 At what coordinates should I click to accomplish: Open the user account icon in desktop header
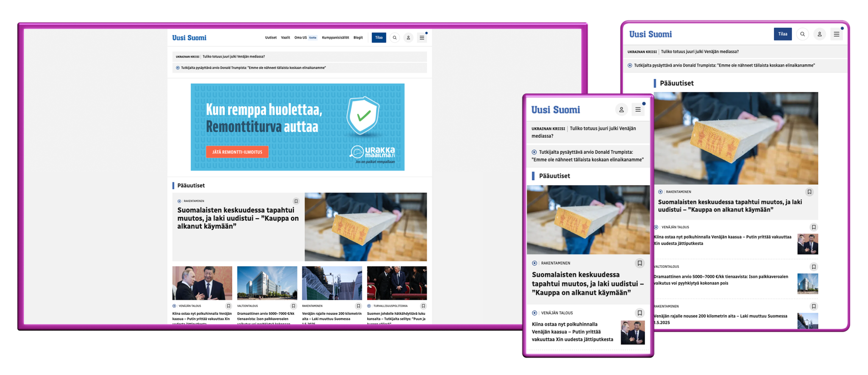click(408, 38)
